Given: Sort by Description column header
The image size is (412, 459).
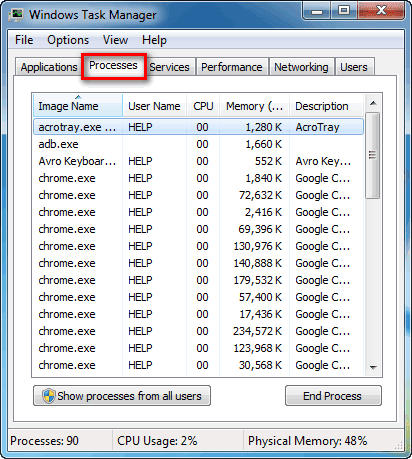Looking at the screenshot, I should pyautogui.click(x=326, y=106).
